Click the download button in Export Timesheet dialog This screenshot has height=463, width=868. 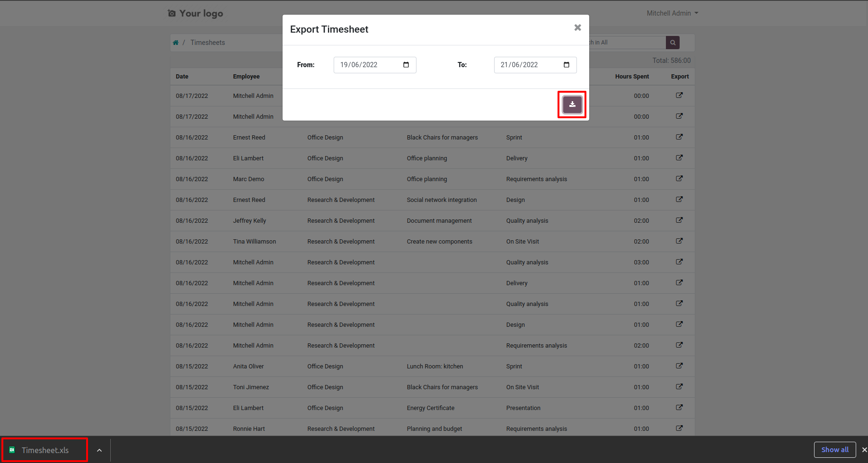(572, 105)
